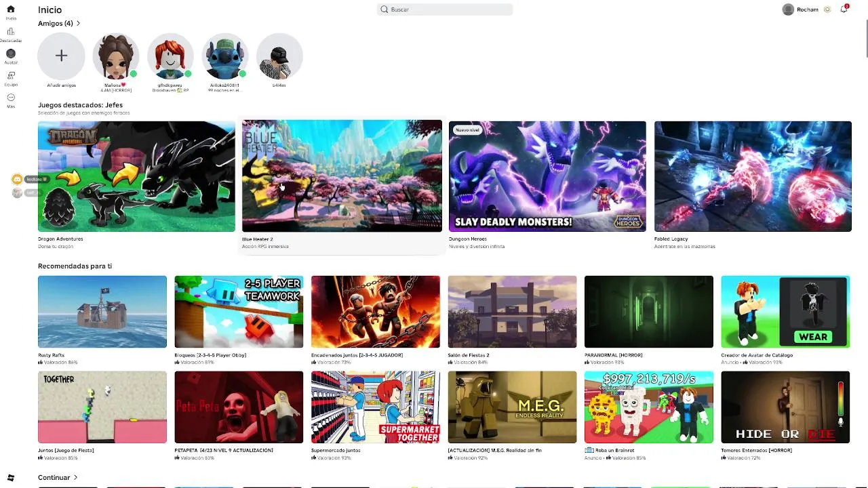
Task: Open the Fabled Legacy featured game
Action: tap(753, 176)
